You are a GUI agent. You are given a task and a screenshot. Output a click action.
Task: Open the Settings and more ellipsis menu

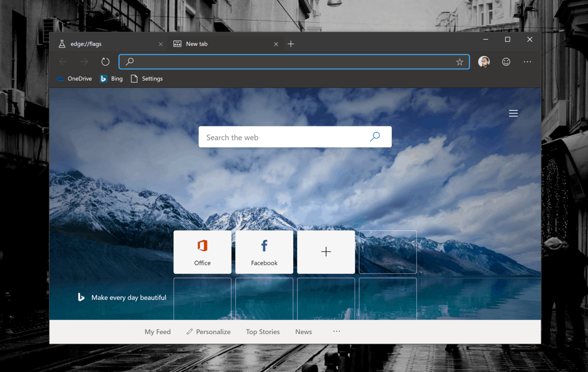point(527,62)
